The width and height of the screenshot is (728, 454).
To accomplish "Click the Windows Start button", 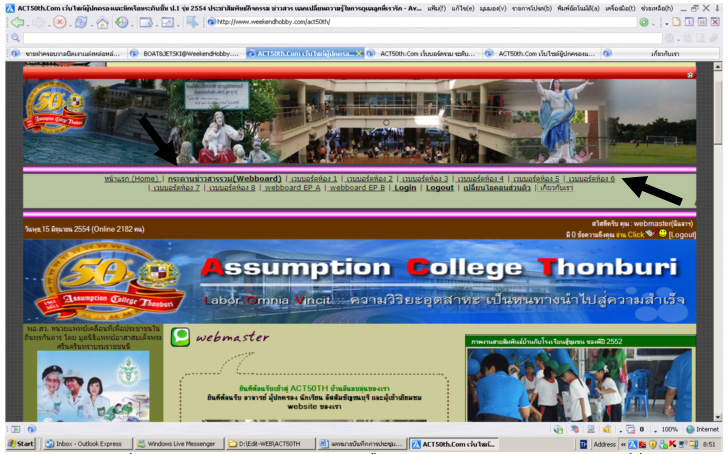I will coord(21,443).
